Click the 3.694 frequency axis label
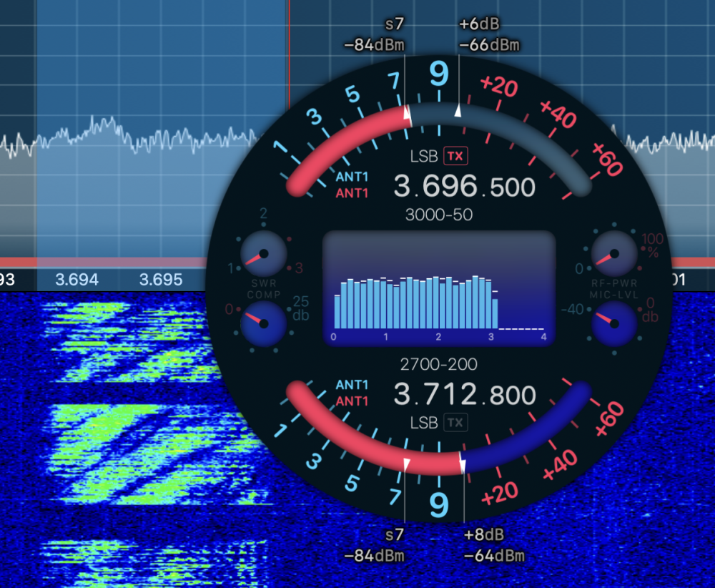Screen dimensions: 715x588 tap(77, 280)
